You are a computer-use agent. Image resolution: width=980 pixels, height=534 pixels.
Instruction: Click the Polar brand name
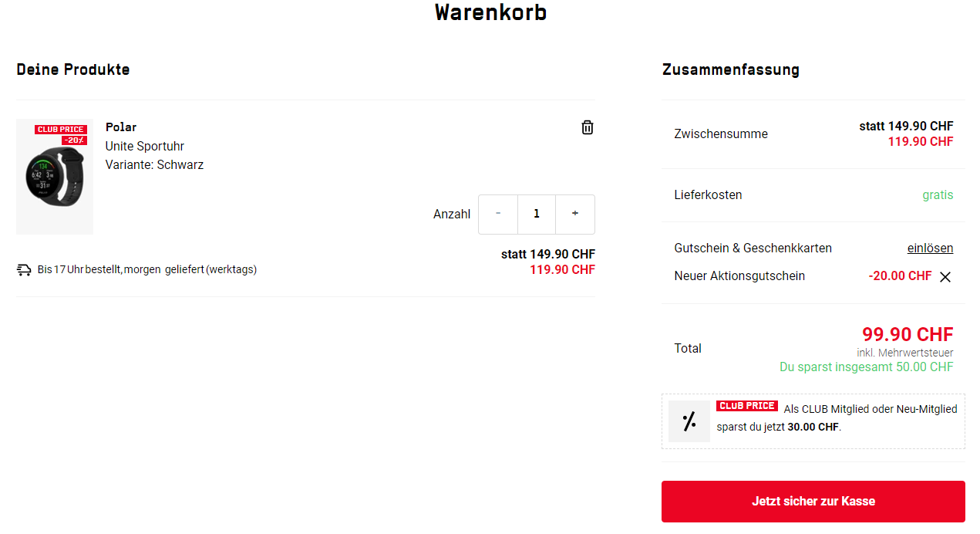point(121,127)
